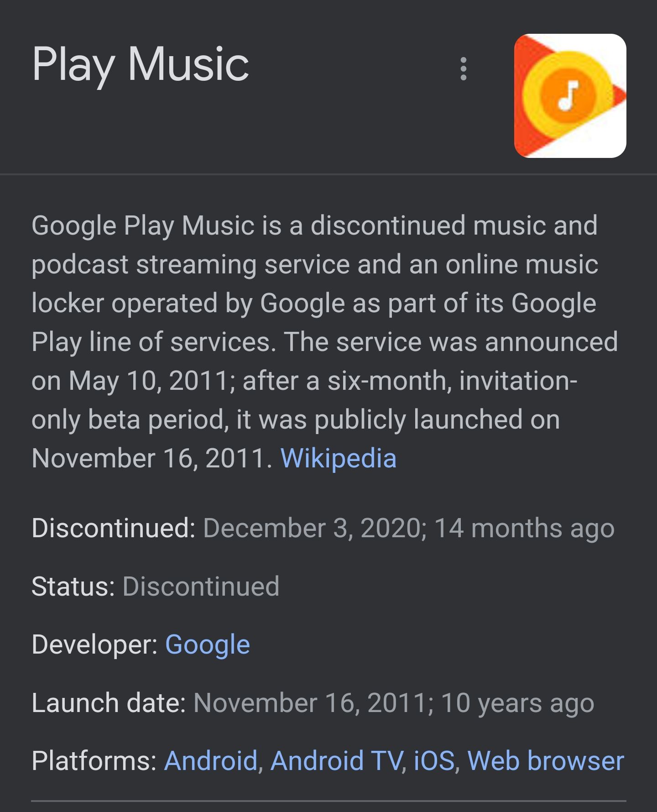Image resolution: width=657 pixels, height=812 pixels.
Task: Follow the Google developer link
Action: coord(208,644)
